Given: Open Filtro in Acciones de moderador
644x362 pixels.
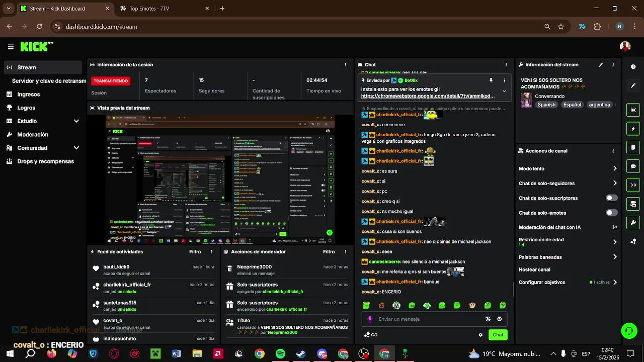Looking at the screenshot, I should click(329, 252).
